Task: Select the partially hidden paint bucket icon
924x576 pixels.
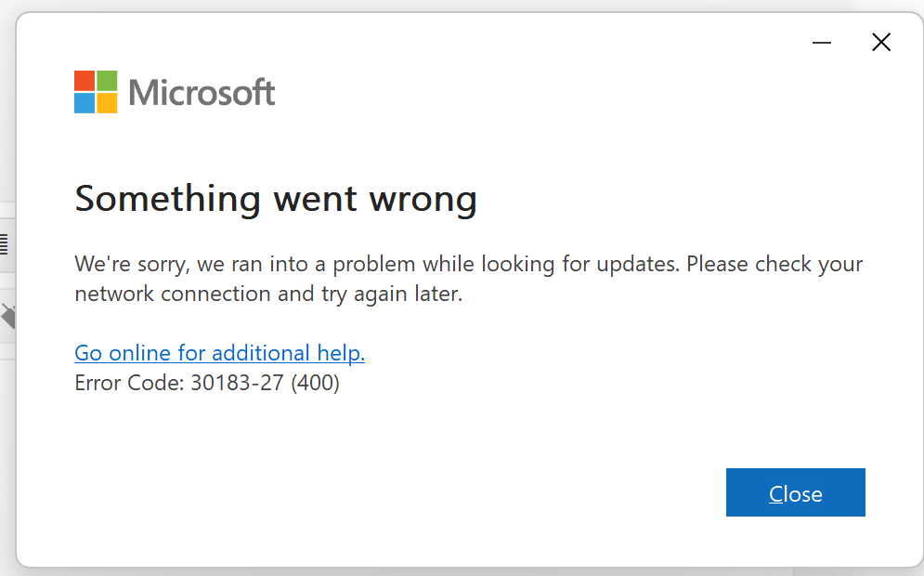Action: (8, 317)
